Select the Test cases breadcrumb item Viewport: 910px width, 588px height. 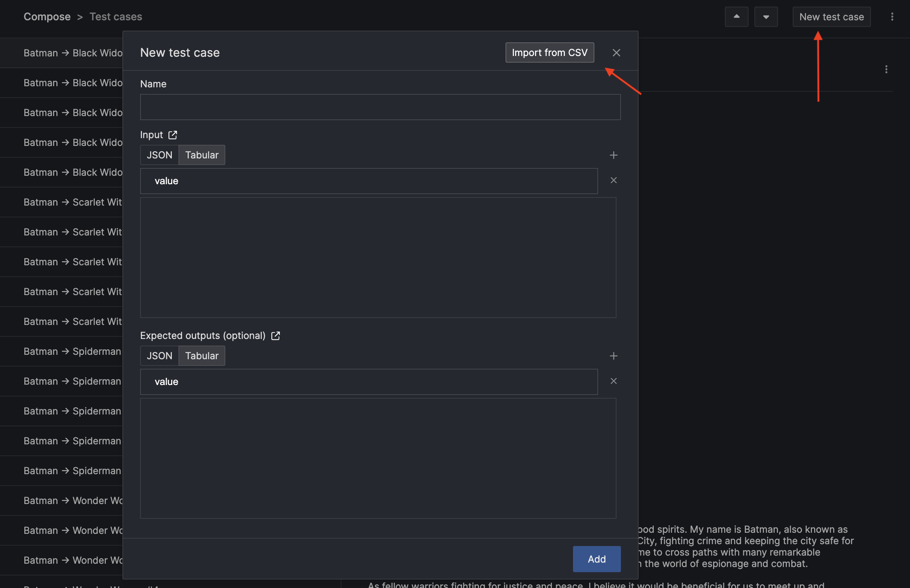pyautogui.click(x=116, y=17)
